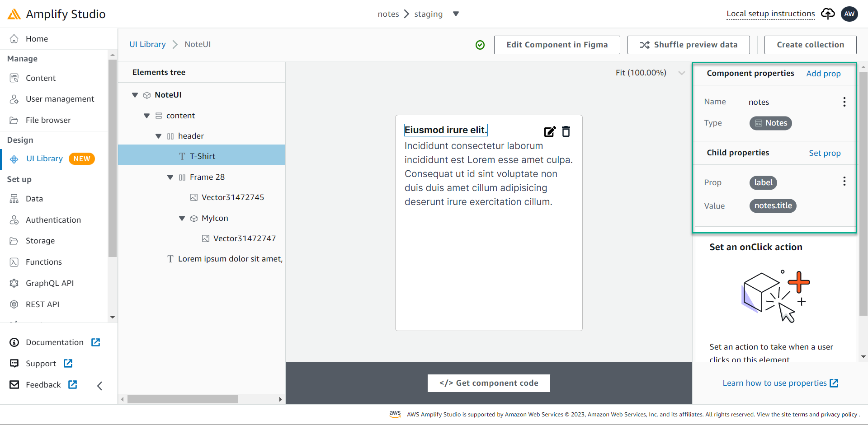Click Edit Component in Figma button
This screenshot has width=868, height=425.
[x=557, y=45]
